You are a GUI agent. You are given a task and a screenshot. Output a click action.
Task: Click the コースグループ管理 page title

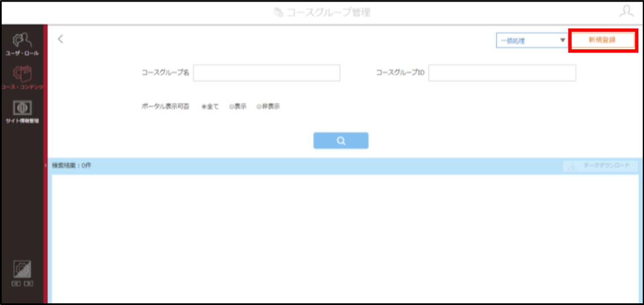click(328, 12)
